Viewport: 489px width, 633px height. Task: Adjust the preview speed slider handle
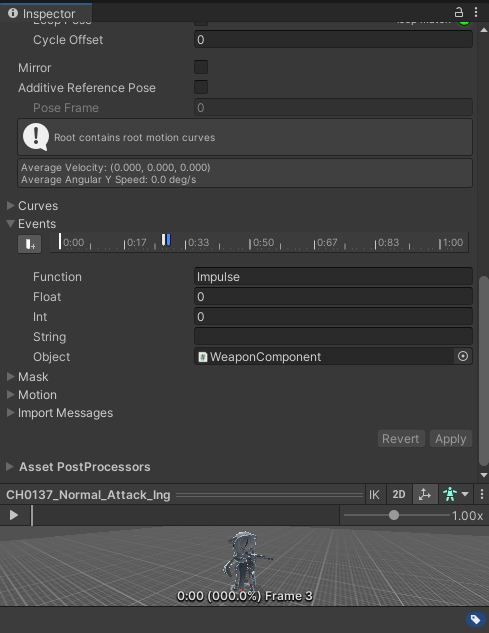point(394,515)
